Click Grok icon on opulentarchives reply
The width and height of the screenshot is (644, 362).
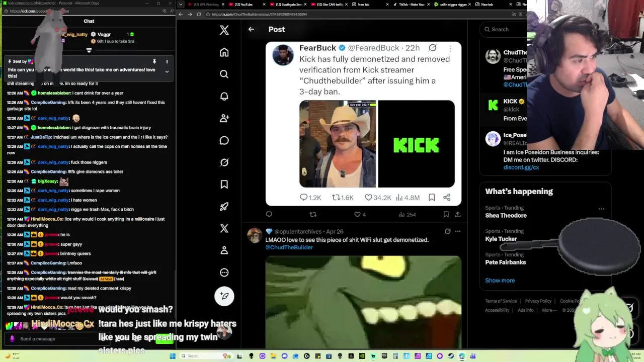[447, 231]
